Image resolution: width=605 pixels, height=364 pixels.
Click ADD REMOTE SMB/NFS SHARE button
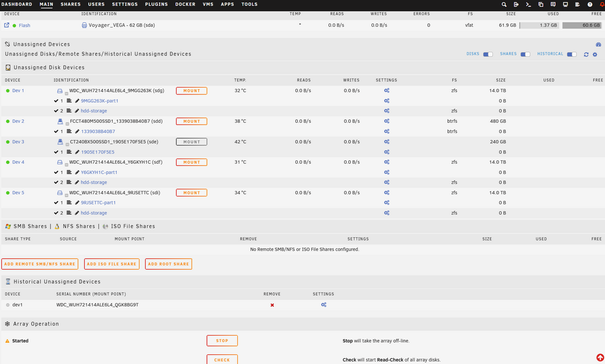40,264
